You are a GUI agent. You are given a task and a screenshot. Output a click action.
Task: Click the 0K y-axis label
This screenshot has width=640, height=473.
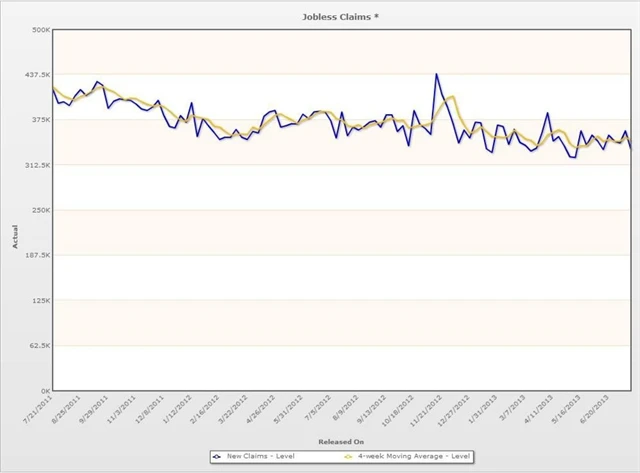[x=43, y=390]
